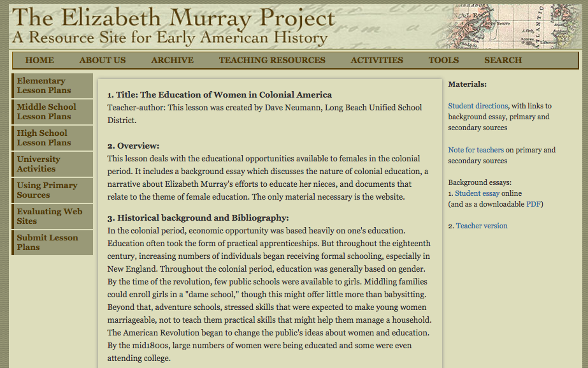Navigate to the ACTIVITIES section
This screenshot has height=368, width=588.
376,60
